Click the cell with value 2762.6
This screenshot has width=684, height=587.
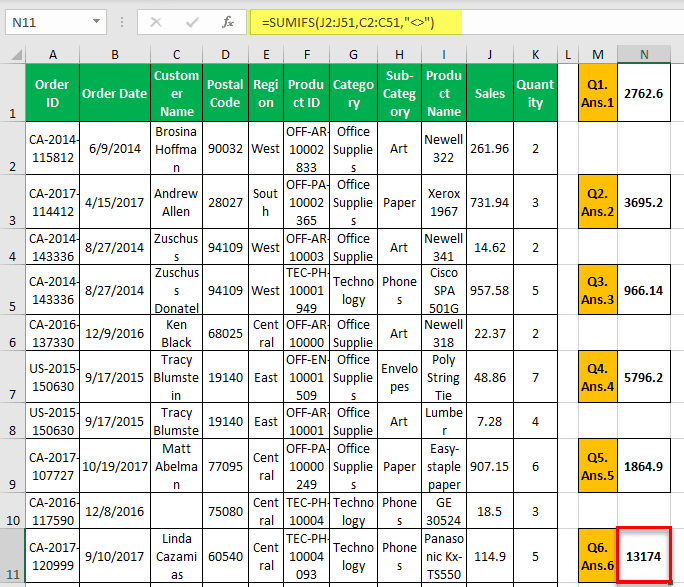click(644, 93)
